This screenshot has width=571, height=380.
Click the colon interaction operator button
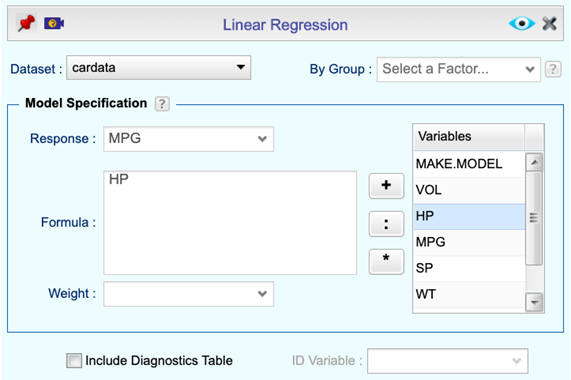click(386, 224)
